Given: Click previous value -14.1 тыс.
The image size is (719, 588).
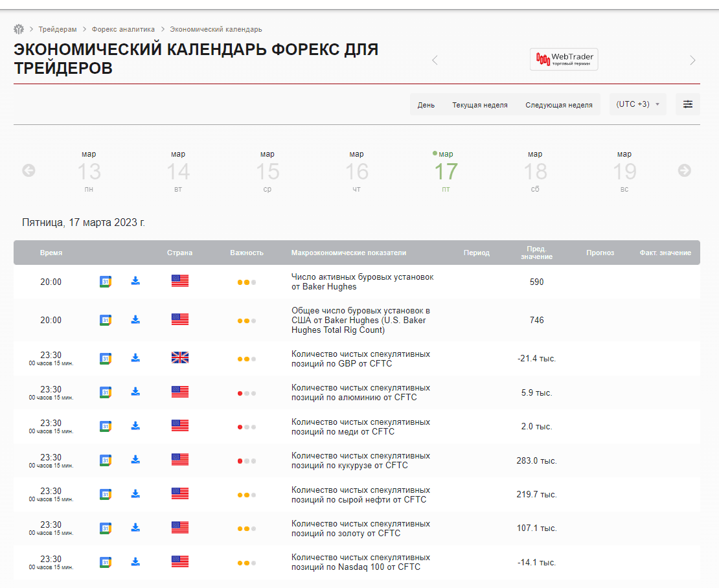Looking at the screenshot, I should click(536, 562).
